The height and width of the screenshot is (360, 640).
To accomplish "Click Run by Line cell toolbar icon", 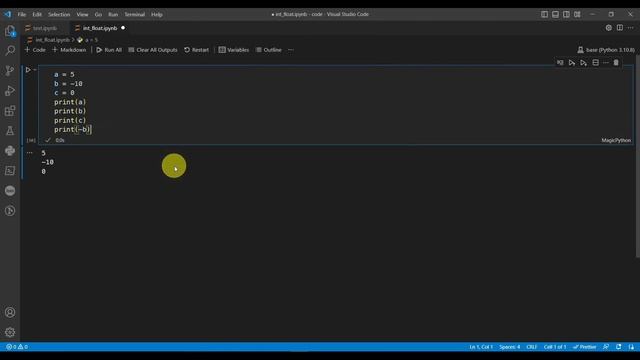I will pyautogui.click(x=560, y=63).
